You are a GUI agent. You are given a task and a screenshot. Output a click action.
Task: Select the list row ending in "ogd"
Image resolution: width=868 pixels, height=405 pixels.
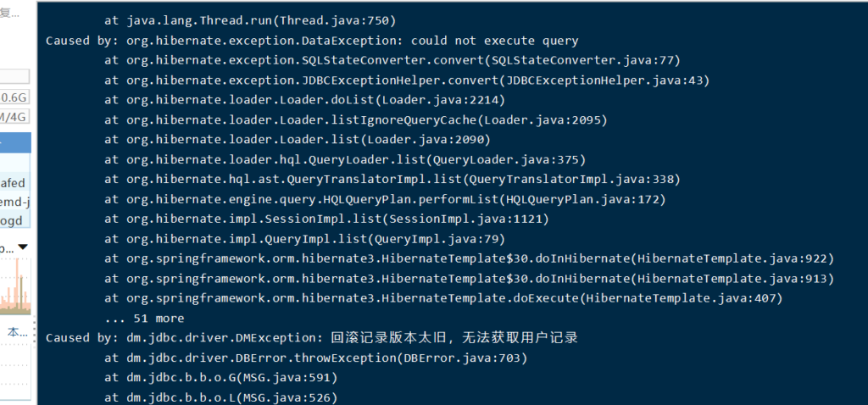pos(14,220)
